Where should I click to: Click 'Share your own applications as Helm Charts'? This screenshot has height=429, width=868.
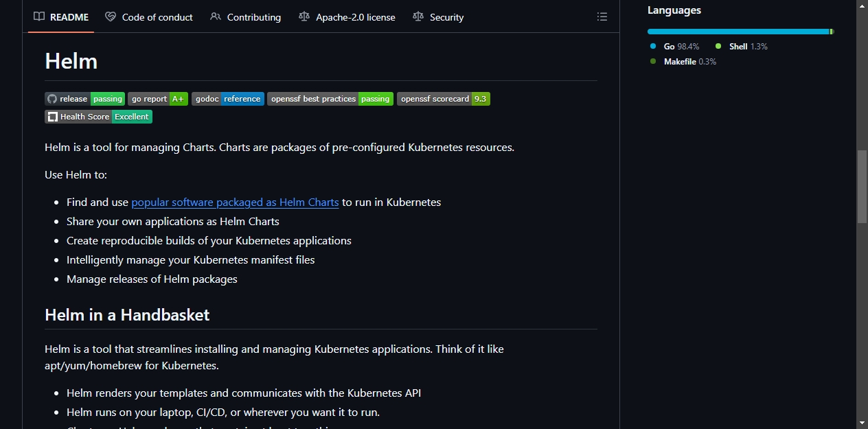[x=173, y=221]
